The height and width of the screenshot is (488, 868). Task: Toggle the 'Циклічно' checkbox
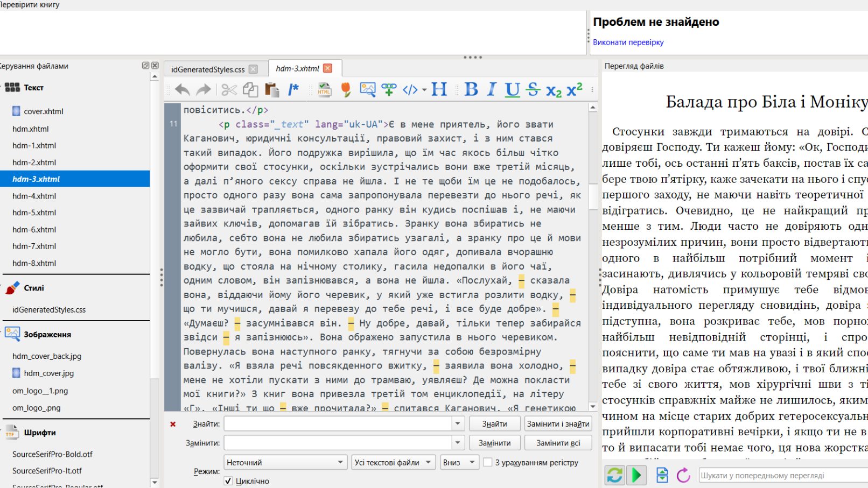click(228, 481)
